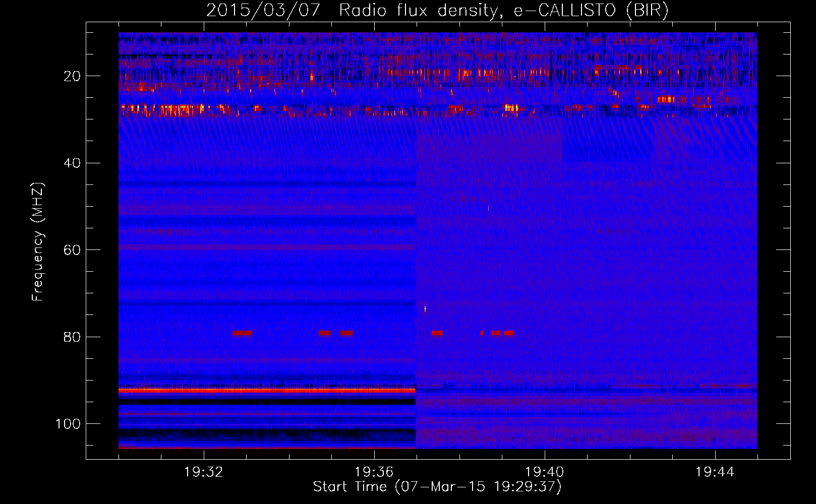The width and height of the screenshot is (816, 504).
Task: Click the 80 MHz frequency tick label
Action: tap(72, 337)
